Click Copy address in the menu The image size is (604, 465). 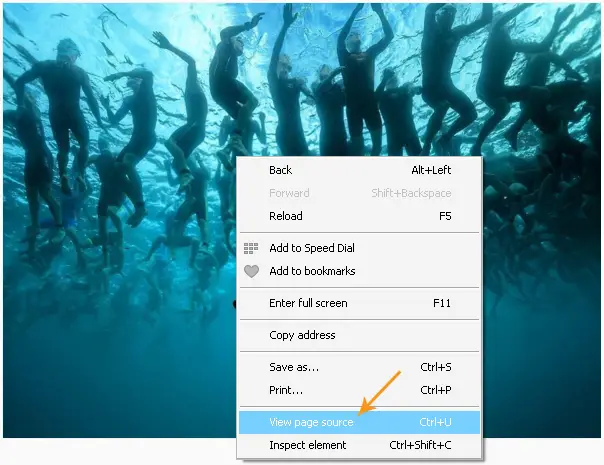359,335
